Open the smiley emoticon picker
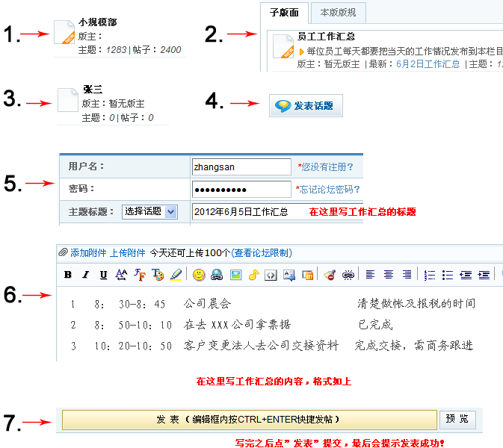Viewport: 503px width, 448px height. (199, 275)
